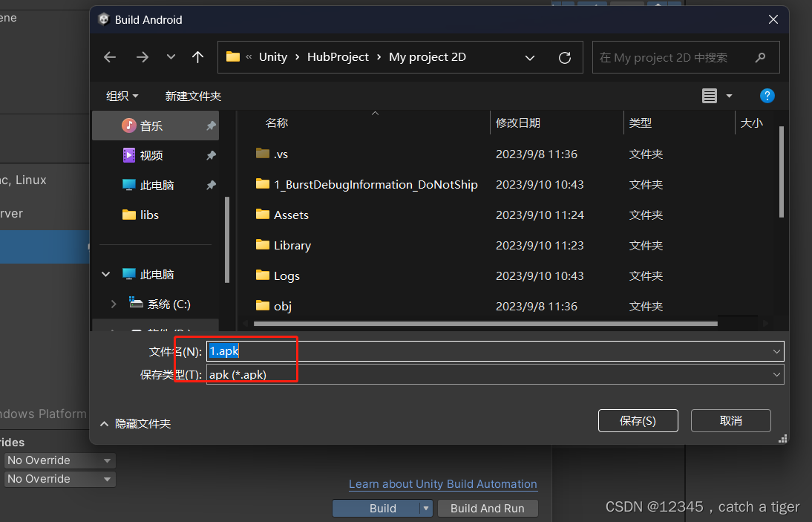812x522 pixels.
Task: Click the sidebar navigation scrollbar
Action: [227, 240]
